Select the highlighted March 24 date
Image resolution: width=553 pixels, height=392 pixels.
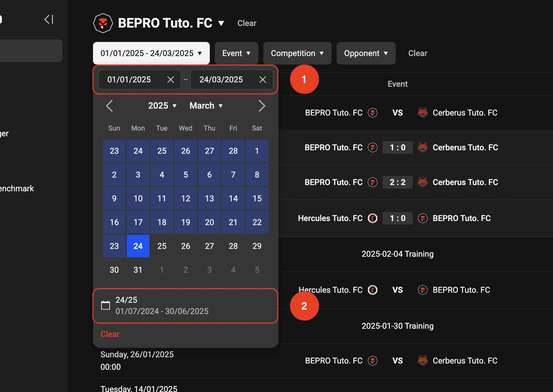(138, 246)
